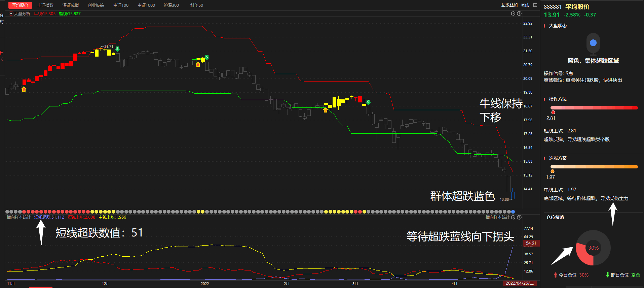Click the 短线超跌:51.112 indicator label
Image resolution: width=644 pixels, height=288 pixels.
point(49,217)
